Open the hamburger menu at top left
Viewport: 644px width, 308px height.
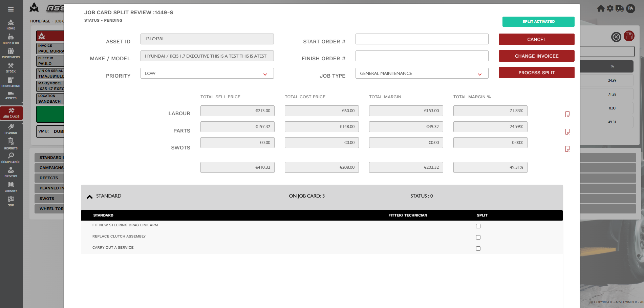[11, 9]
